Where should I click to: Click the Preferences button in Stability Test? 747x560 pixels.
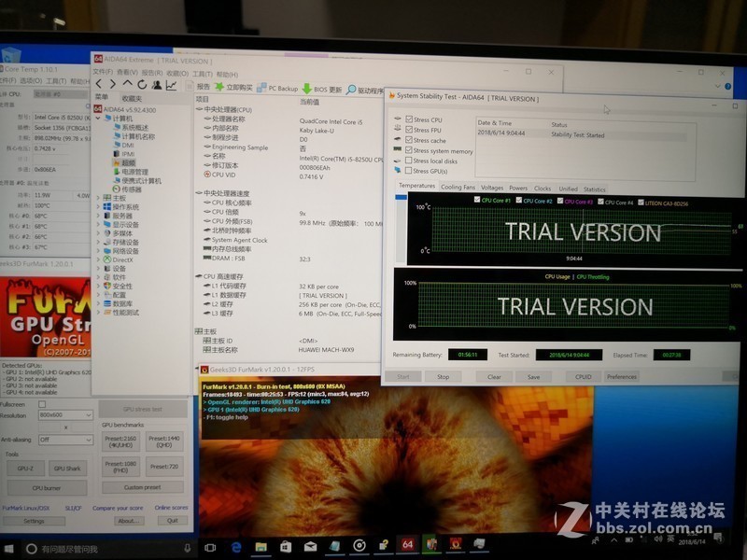[622, 377]
